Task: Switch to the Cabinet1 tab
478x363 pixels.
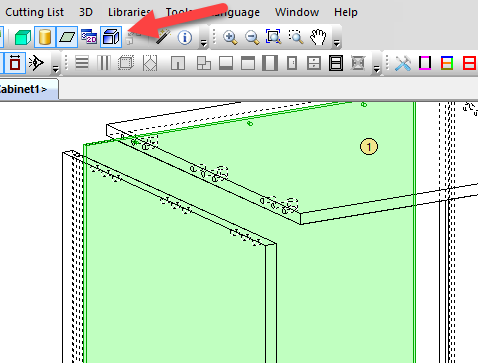Action: (x=28, y=89)
